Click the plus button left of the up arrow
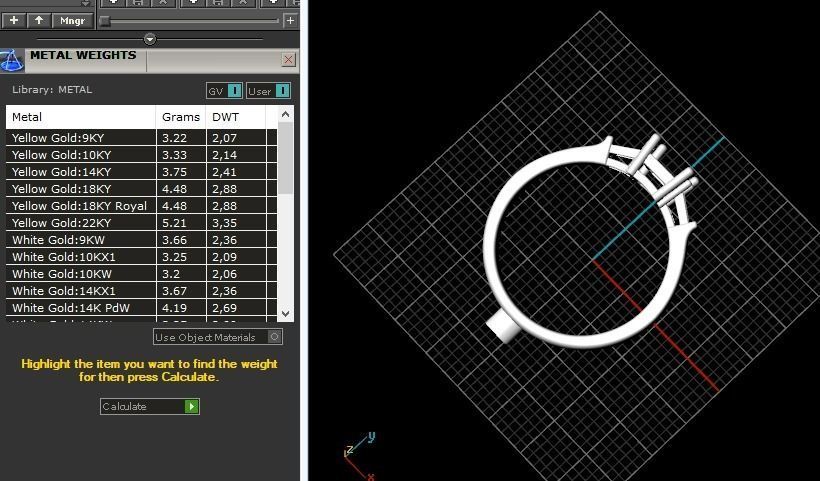This screenshot has width=820, height=481. pos(14,21)
